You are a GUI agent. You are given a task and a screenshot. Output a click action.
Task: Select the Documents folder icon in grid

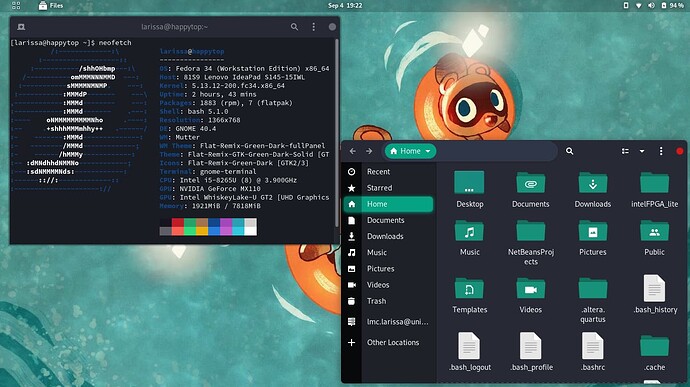click(x=531, y=182)
